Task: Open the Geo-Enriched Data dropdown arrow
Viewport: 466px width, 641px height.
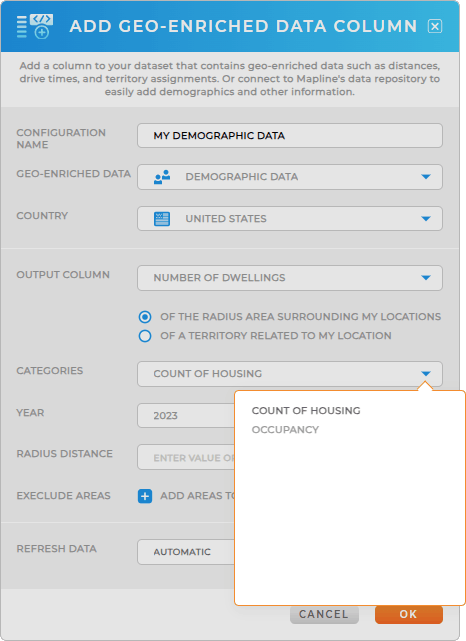Action: (426, 177)
